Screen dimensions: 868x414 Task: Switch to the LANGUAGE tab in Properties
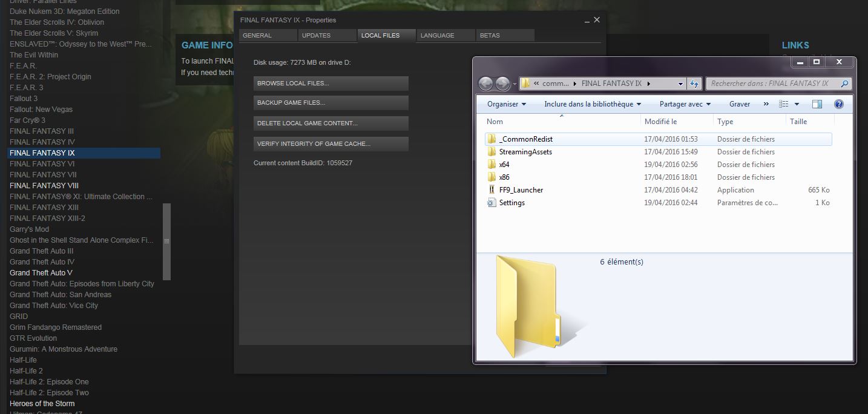446,36
